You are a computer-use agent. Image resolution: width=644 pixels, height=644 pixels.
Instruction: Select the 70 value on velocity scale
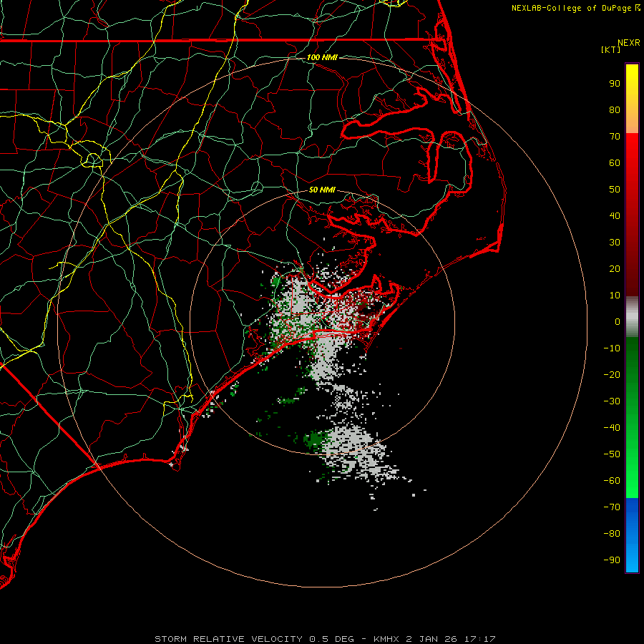pos(615,137)
